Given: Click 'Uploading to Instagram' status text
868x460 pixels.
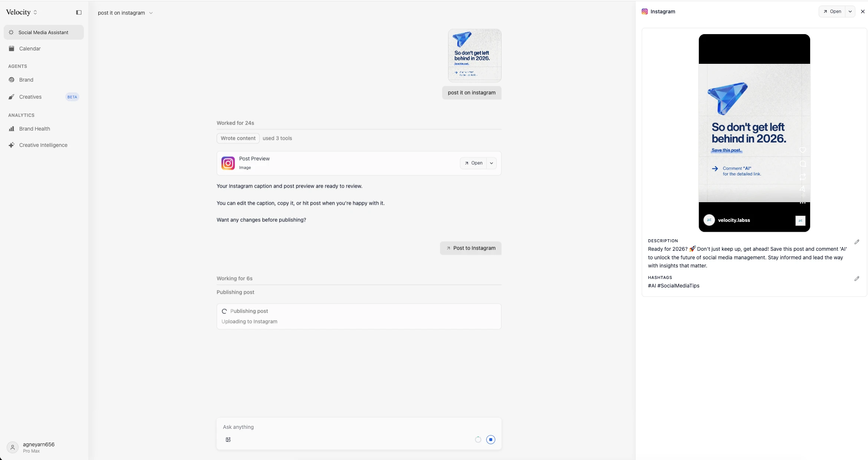Looking at the screenshot, I should tap(249, 322).
